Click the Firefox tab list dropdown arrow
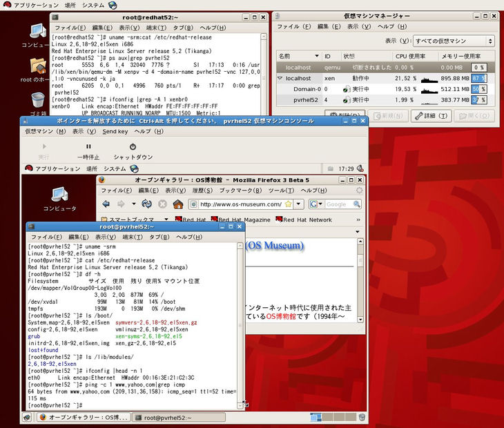Viewport: 504px width, 428px height. (x=358, y=232)
